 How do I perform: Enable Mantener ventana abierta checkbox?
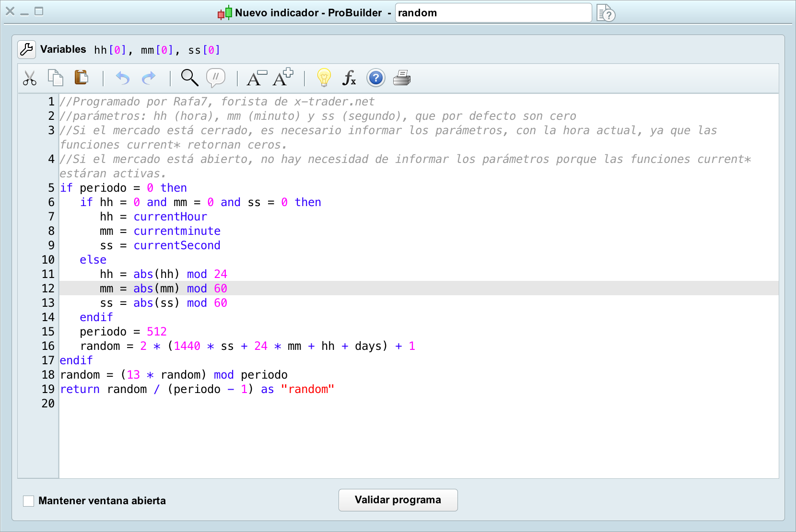(x=29, y=501)
